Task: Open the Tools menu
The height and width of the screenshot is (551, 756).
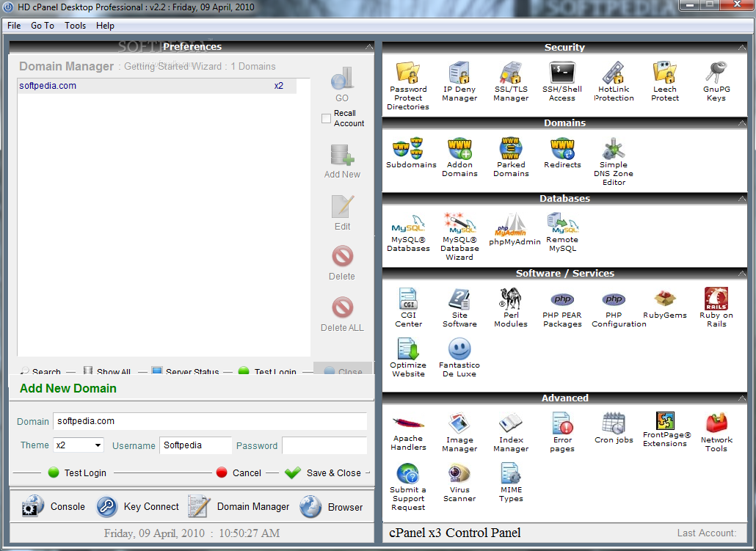Action: pyautogui.click(x=75, y=26)
